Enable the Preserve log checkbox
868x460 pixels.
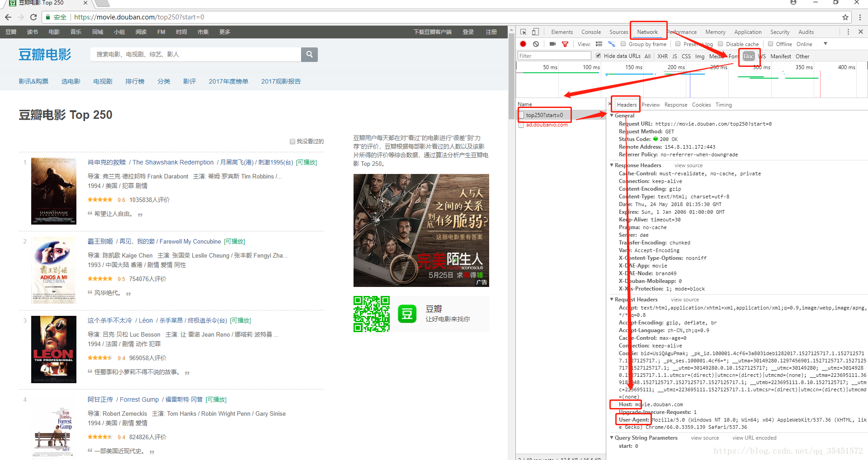(678, 44)
